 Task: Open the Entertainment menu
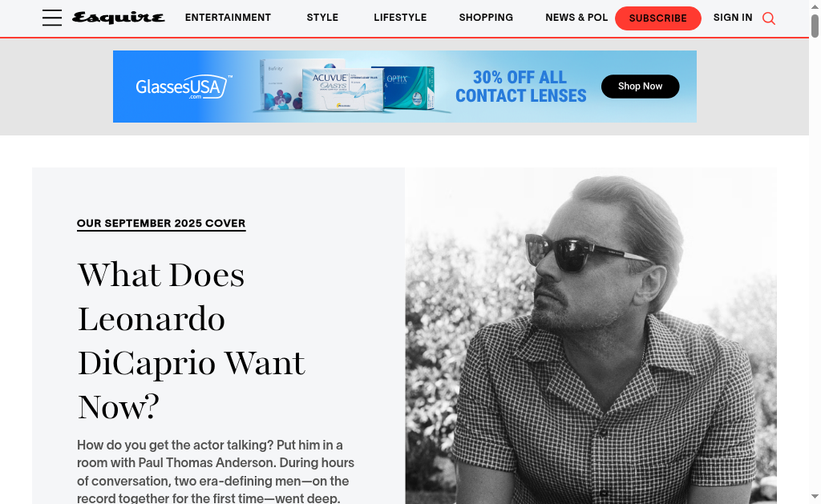pyautogui.click(x=228, y=18)
